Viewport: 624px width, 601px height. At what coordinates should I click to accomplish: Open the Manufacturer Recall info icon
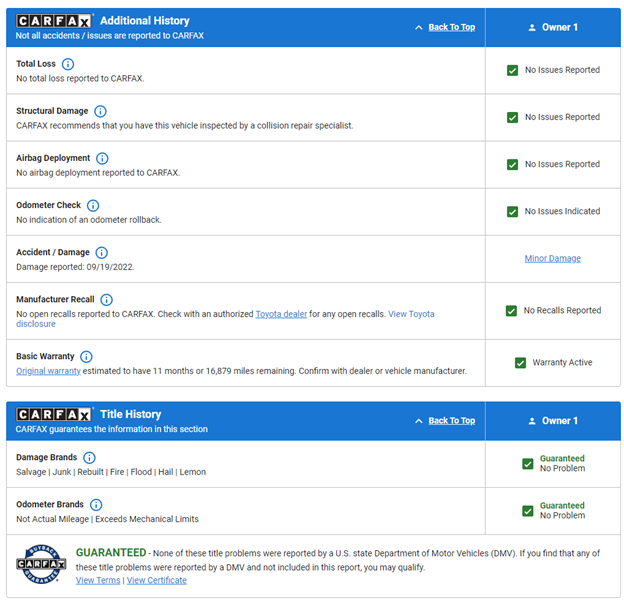coord(106,300)
